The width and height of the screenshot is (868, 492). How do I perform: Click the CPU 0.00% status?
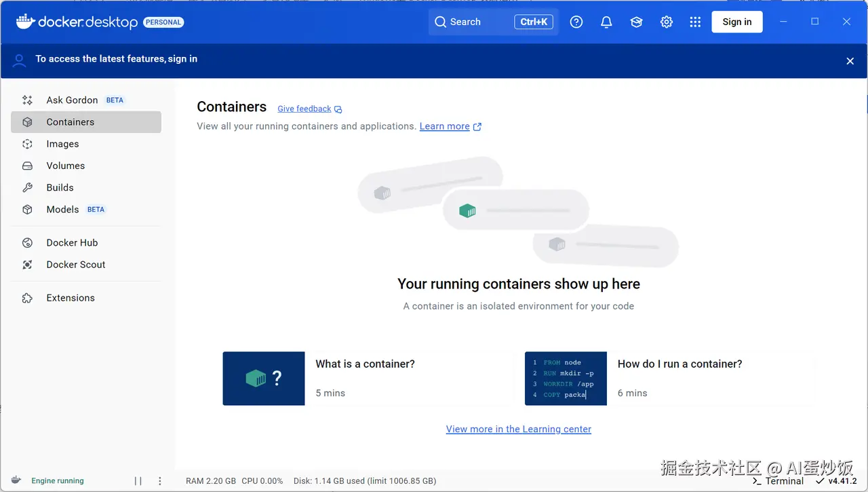click(x=262, y=481)
